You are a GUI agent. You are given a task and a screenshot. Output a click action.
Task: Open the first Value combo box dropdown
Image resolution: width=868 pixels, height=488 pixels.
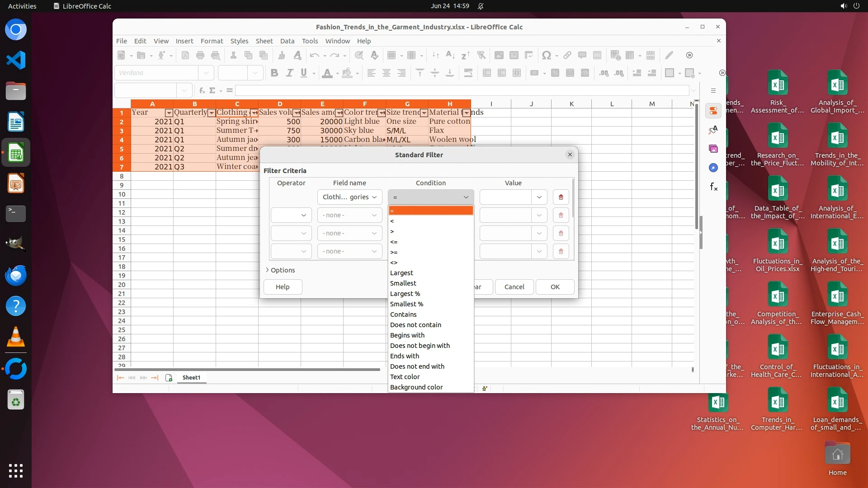pyautogui.click(x=539, y=197)
